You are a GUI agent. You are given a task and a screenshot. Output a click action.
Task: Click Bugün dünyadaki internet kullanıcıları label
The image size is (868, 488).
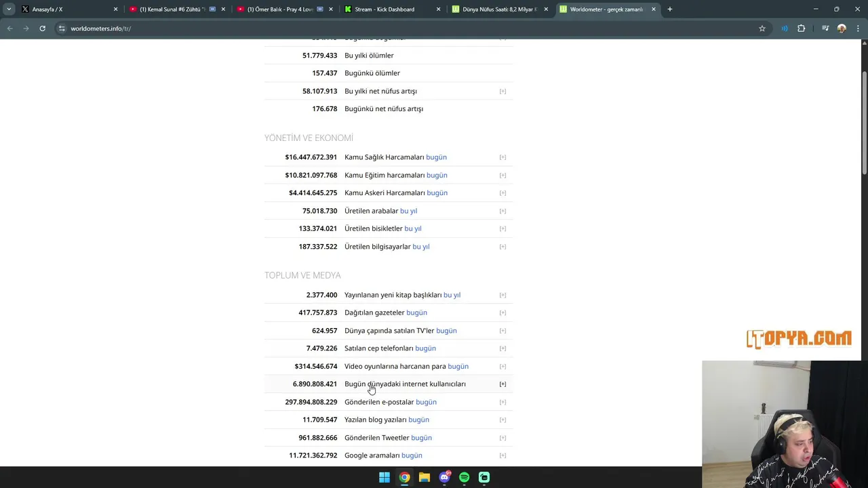click(405, 384)
